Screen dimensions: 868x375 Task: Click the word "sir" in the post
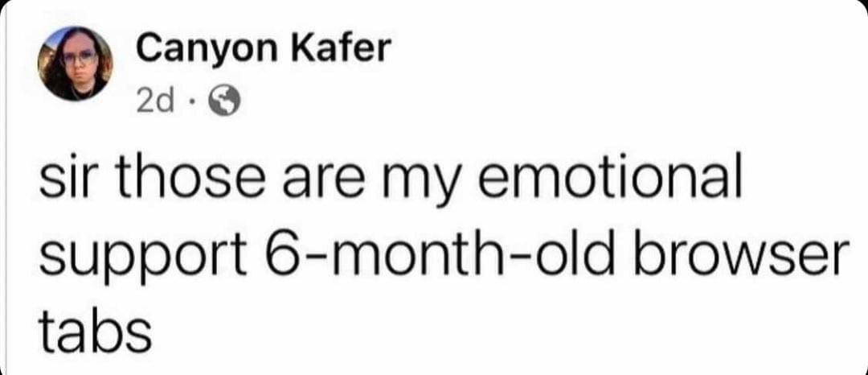(65, 181)
